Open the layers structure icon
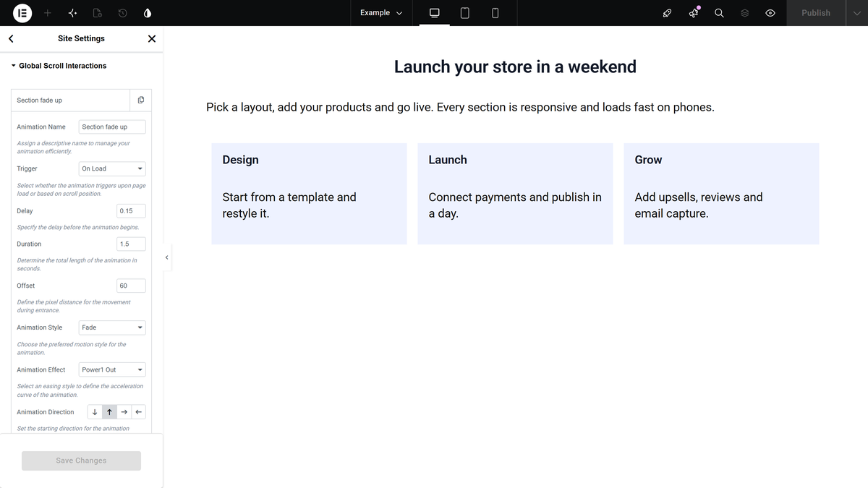Screen dimensions: 868x488 point(745,13)
